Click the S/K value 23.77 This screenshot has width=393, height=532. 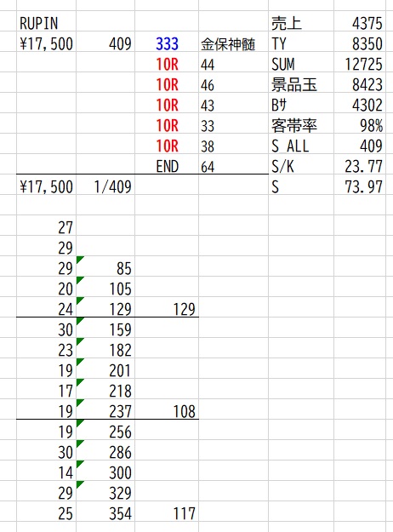pyautogui.click(x=360, y=166)
